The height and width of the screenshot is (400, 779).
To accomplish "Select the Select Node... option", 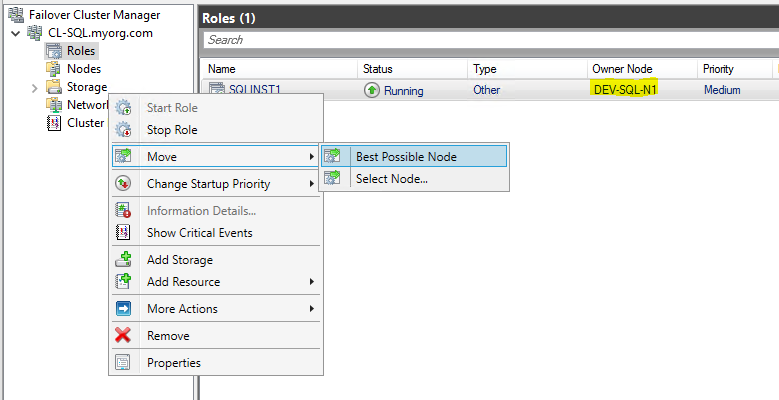I will pos(414,179).
